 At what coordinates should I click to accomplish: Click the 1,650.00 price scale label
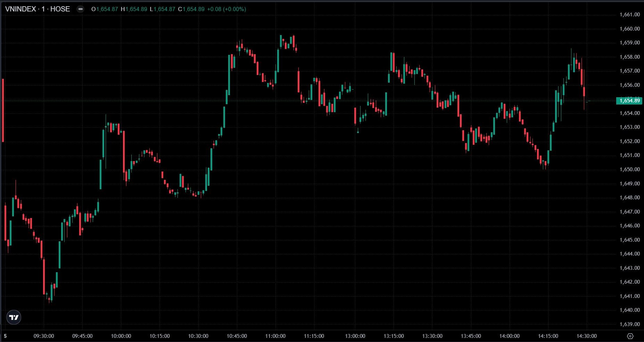(x=629, y=169)
